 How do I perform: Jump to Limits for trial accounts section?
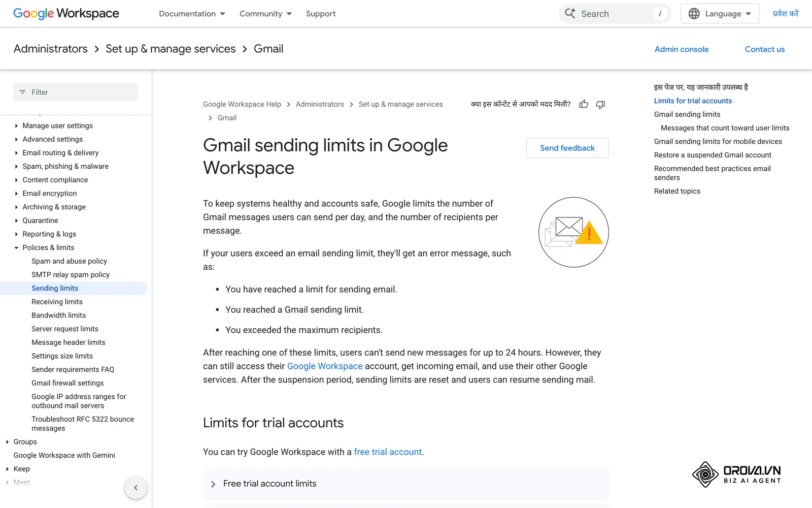click(x=693, y=101)
